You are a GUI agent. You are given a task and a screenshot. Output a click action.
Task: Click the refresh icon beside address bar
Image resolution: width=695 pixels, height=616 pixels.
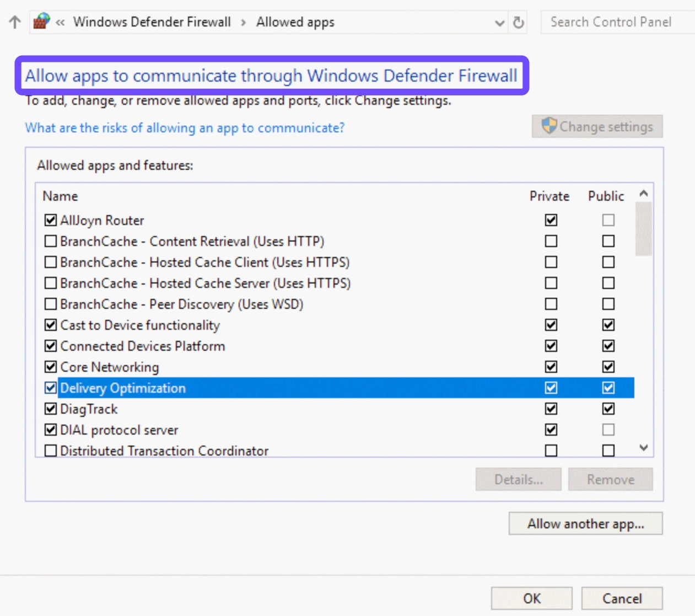pyautogui.click(x=518, y=23)
